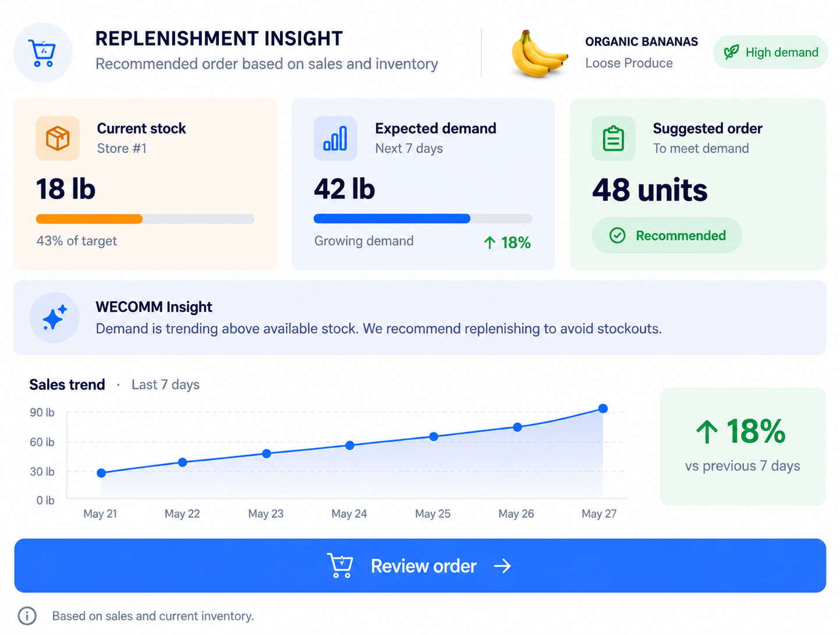This screenshot has width=840, height=635.
Task: Click the right arrow in Review order button
Action: [x=502, y=566]
